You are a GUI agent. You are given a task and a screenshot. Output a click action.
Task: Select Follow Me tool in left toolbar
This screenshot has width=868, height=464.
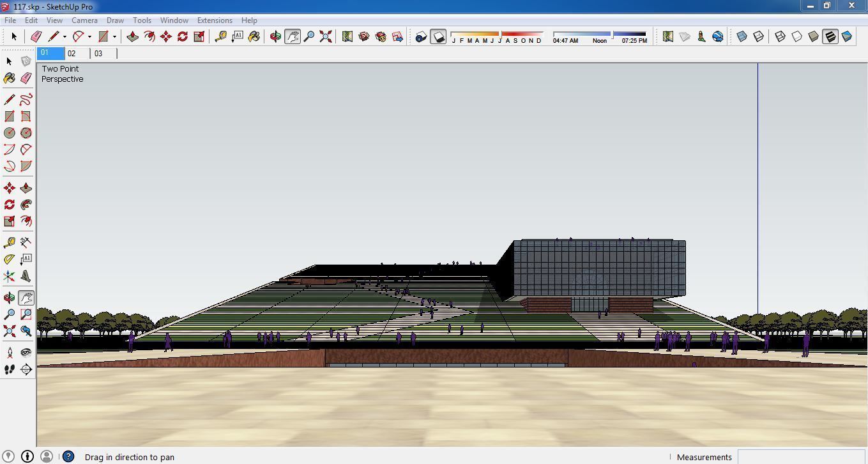[26, 205]
